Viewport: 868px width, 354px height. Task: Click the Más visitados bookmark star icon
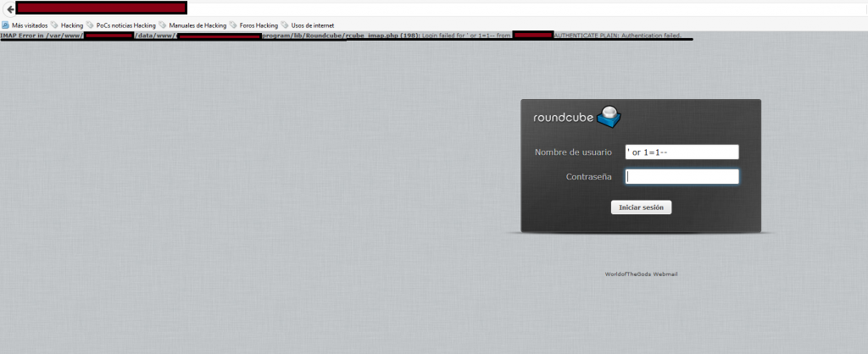coord(5,25)
